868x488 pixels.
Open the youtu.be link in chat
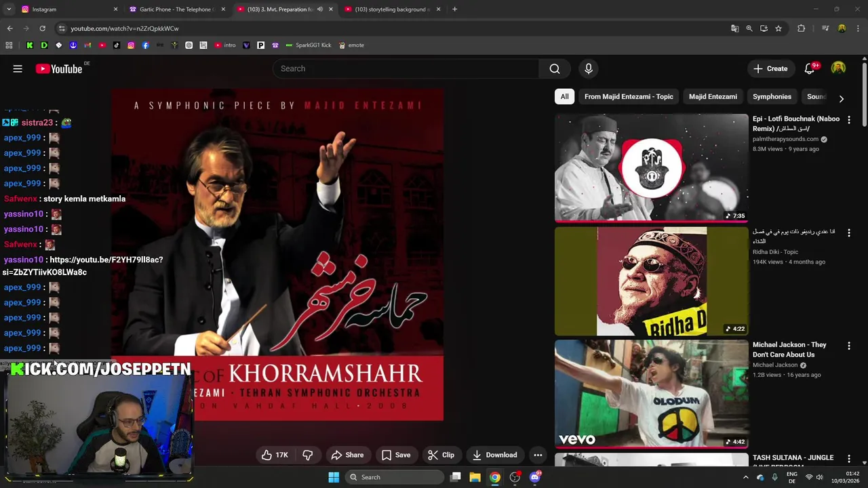[83, 266]
